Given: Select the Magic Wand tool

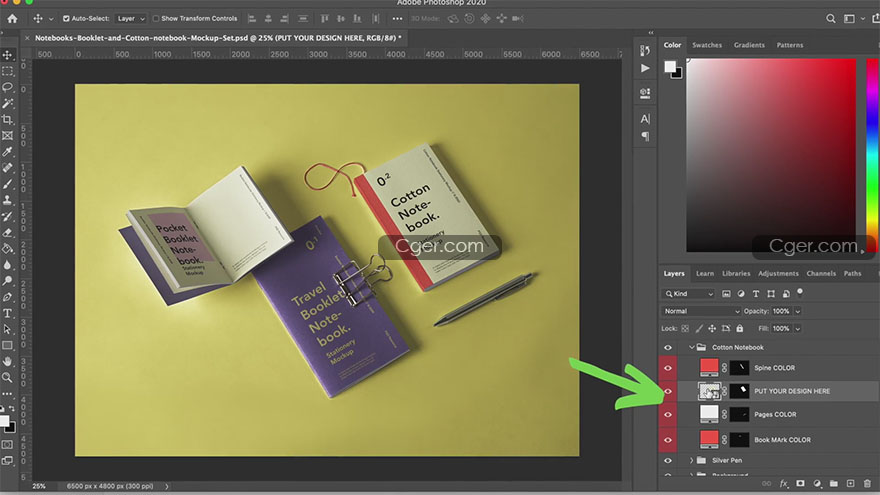Looking at the screenshot, I should 8,103.
